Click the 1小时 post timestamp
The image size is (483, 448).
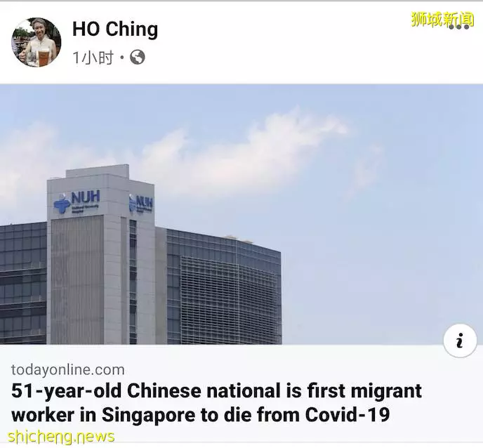(x=93, y=58)
